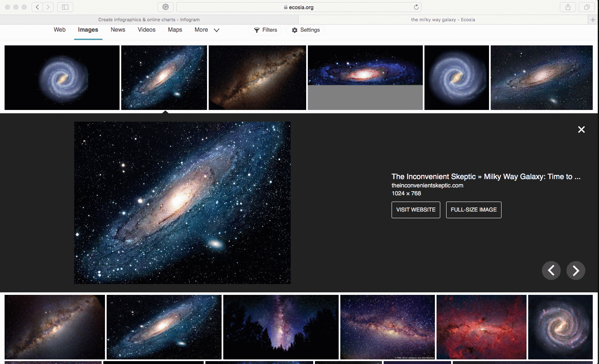Go to the previous image preview
This screenshot has width=599, height=364.
[551, 271]
